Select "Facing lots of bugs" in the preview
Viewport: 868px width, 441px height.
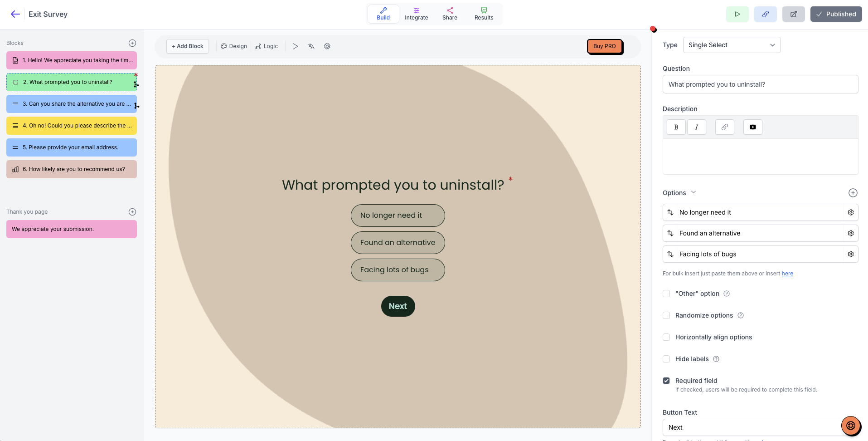pos(398,270)
